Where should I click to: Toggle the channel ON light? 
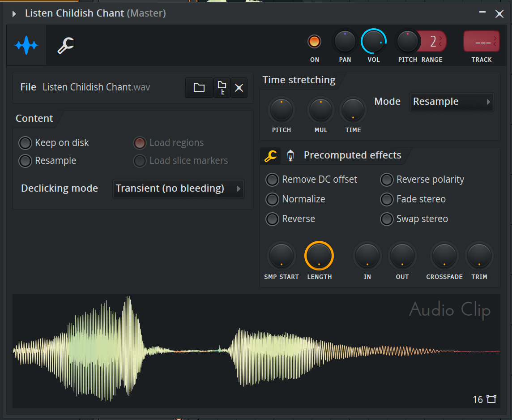(314, 40)
